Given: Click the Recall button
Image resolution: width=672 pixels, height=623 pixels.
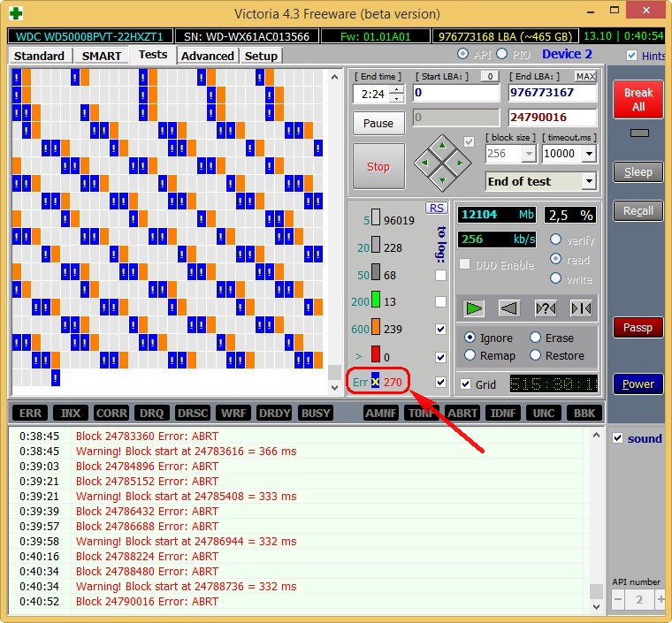Looking at the screenshot, I should (638, 210).
